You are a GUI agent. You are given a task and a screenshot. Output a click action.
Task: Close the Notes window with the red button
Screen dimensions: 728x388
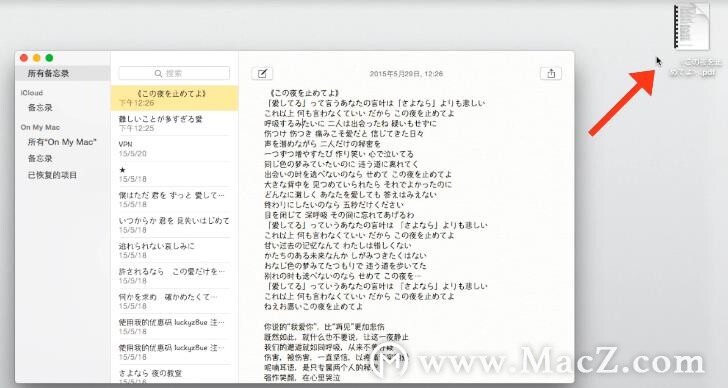click(24, 58)
